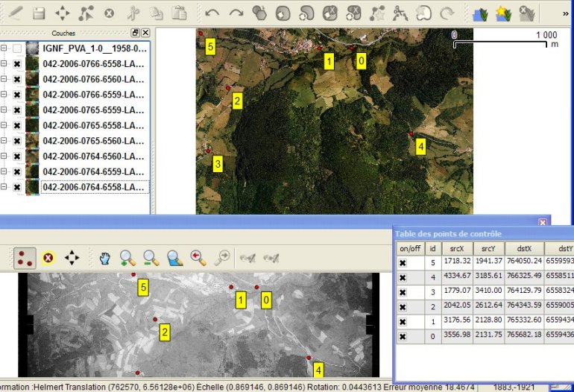
Task: Click the Undo arrow in top toolbar
Action: pyautogui.click(x=212, y=13)
